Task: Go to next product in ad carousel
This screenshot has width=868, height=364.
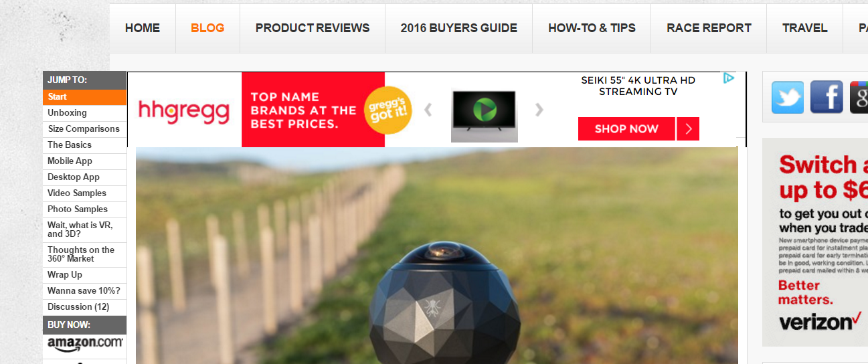Action: 539,109
